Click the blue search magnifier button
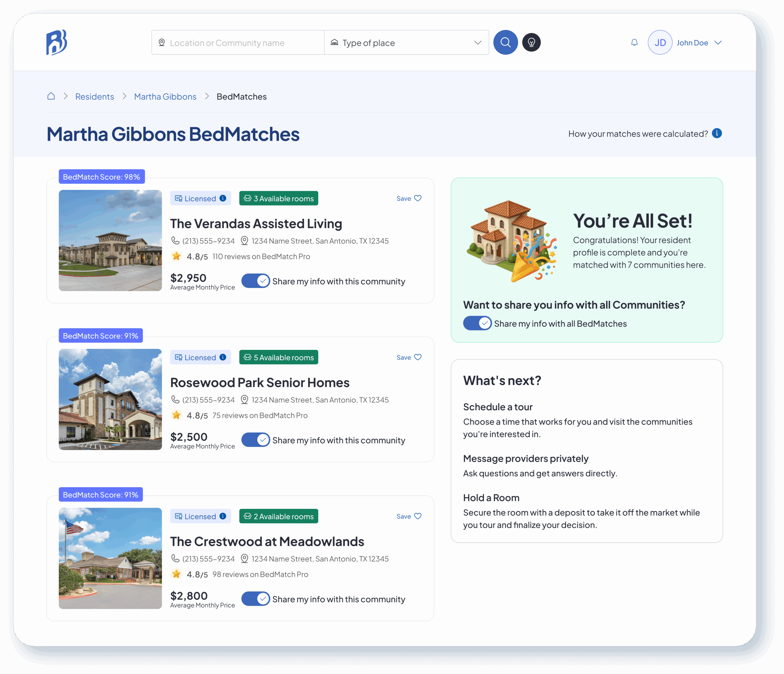784x674 pixels. tap(505, 42)
